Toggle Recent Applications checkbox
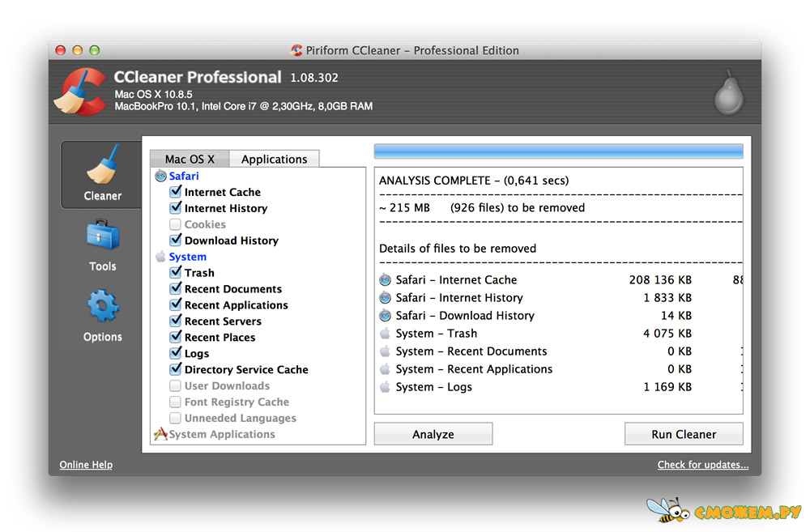This screenshot has height=532, width=810. click(176, 304)
